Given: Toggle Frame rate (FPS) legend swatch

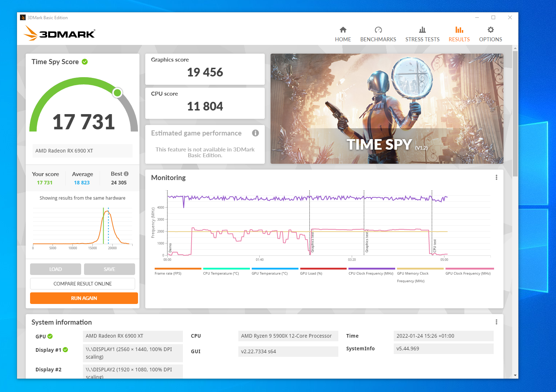Looking at the screenshot, I should click(x=178, y=269).
